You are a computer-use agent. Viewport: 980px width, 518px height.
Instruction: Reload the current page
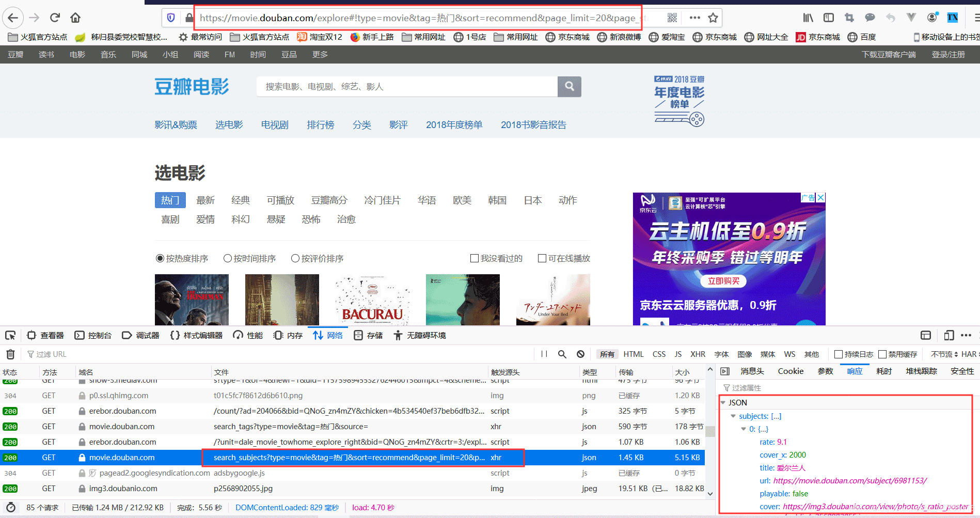pyautogui.click(x=55, y=17)
